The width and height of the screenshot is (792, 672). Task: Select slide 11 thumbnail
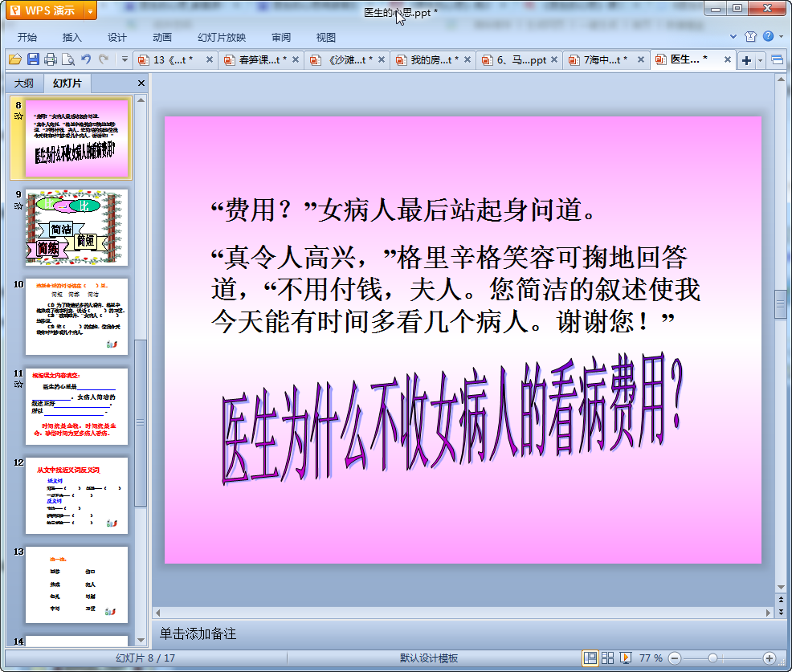[76, 406]
